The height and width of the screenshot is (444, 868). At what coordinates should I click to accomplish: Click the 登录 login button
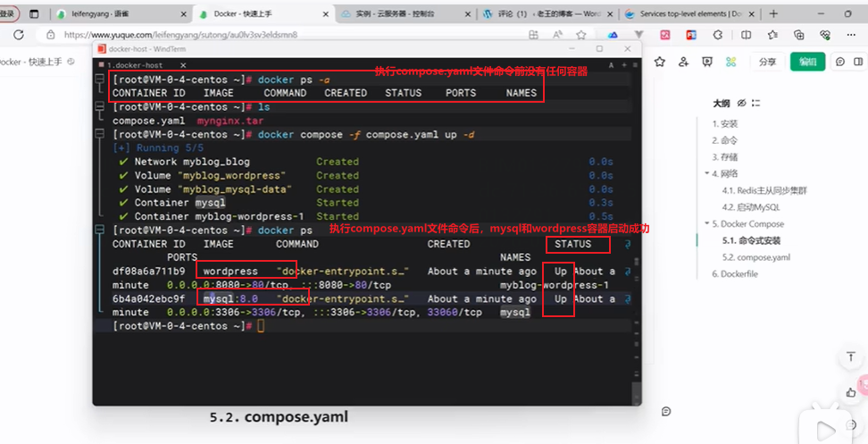tap(8, 13)
